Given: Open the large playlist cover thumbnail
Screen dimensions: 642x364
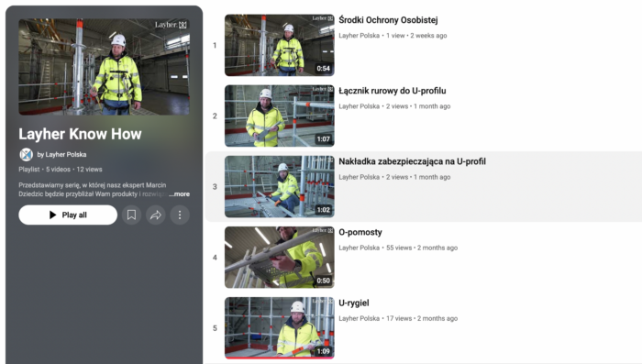Looking at the screenshot, I should 104,67.
